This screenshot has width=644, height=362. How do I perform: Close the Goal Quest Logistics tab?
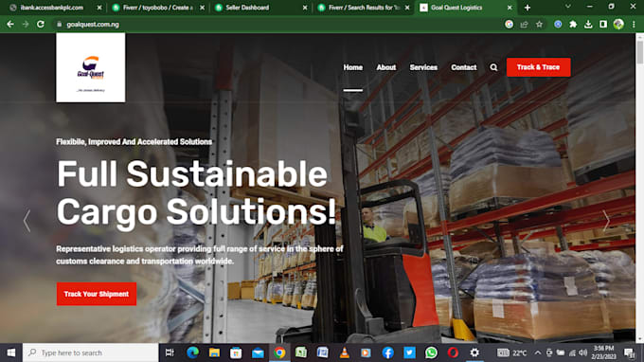pos(510,8)
